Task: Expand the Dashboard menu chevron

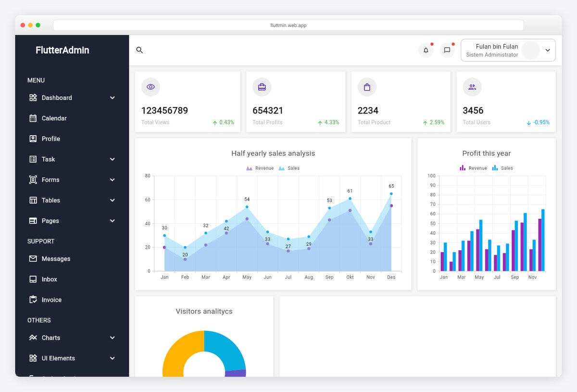Action: tap(113, 98)
